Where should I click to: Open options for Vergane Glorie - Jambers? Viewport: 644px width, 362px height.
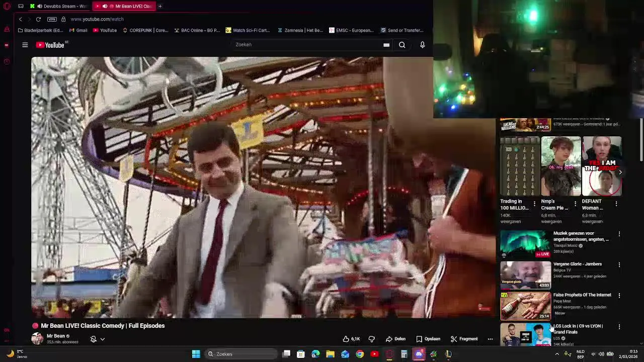click(619, 264)
